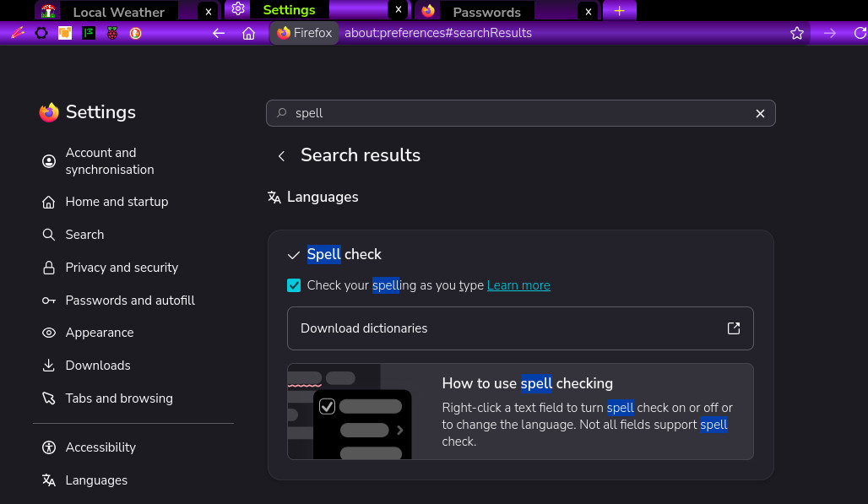Open a new tab with plus button

620,11
